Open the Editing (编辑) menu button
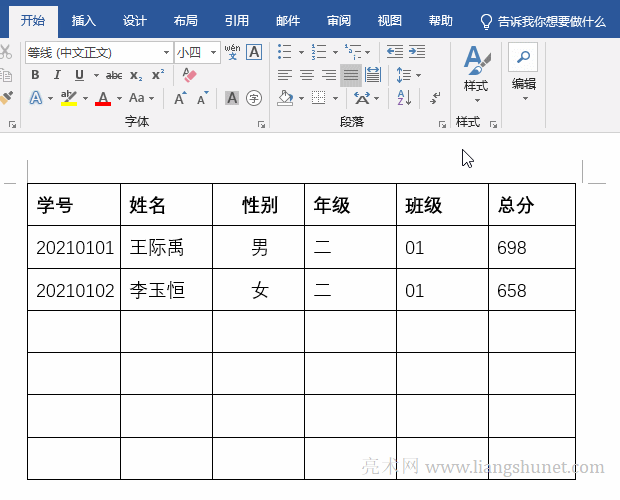 [524, 73]
